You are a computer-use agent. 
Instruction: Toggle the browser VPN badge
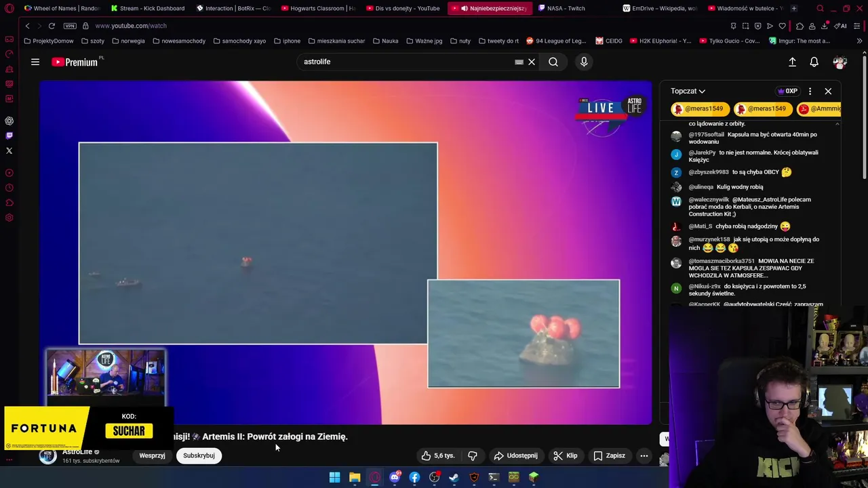click(x=70, y=26)
